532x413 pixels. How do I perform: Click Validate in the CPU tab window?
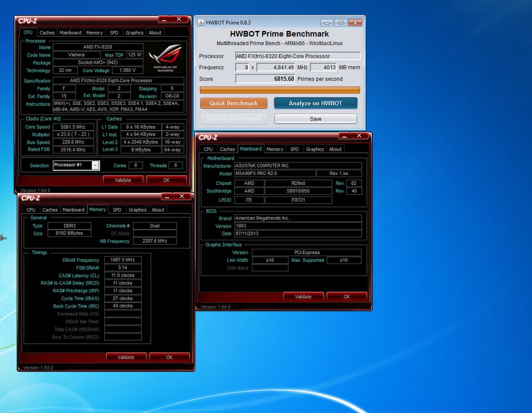[123, 180]
